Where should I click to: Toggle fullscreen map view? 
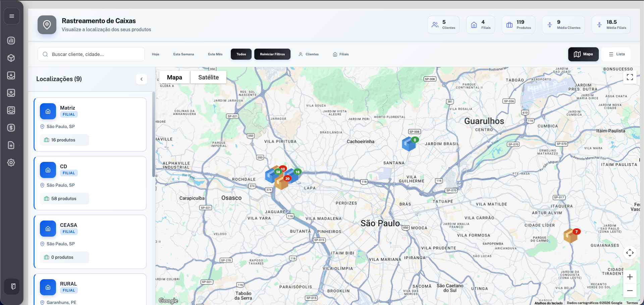(x=630, y=77)
